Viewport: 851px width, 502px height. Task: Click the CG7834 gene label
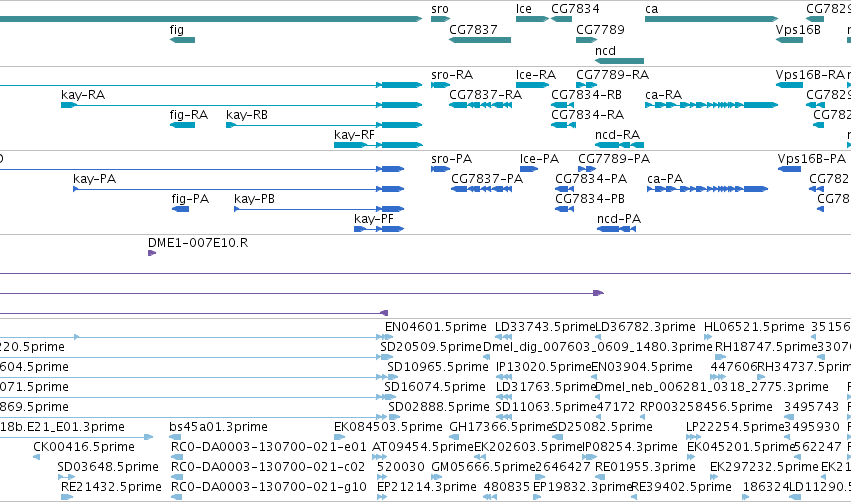coord(575,9)
